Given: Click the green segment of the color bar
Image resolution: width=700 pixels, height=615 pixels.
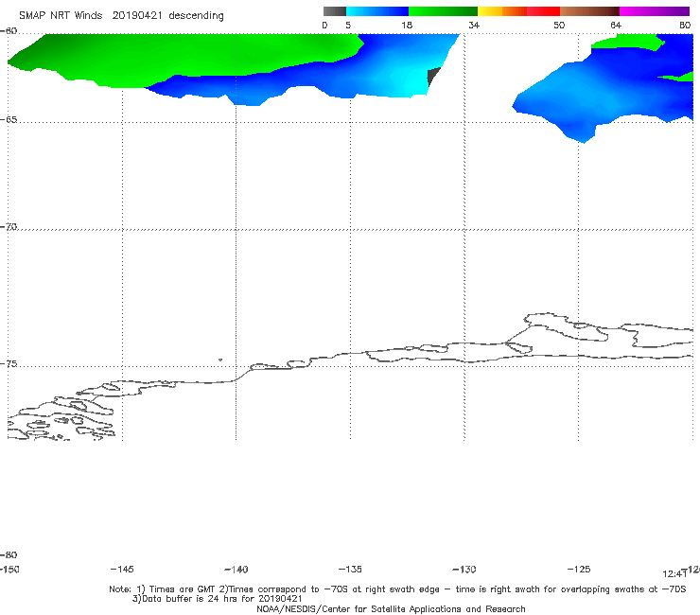Looking at the screenshot, I should click(443, 11).
